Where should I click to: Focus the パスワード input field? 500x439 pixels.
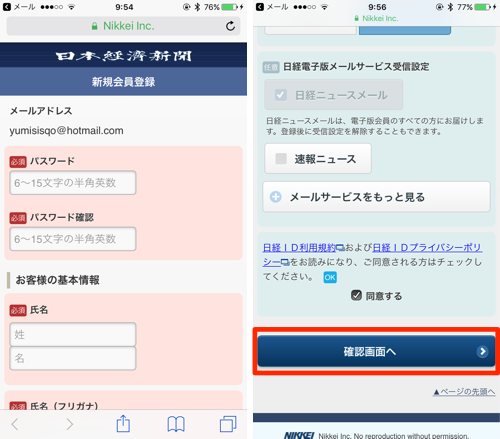point(73,183)
